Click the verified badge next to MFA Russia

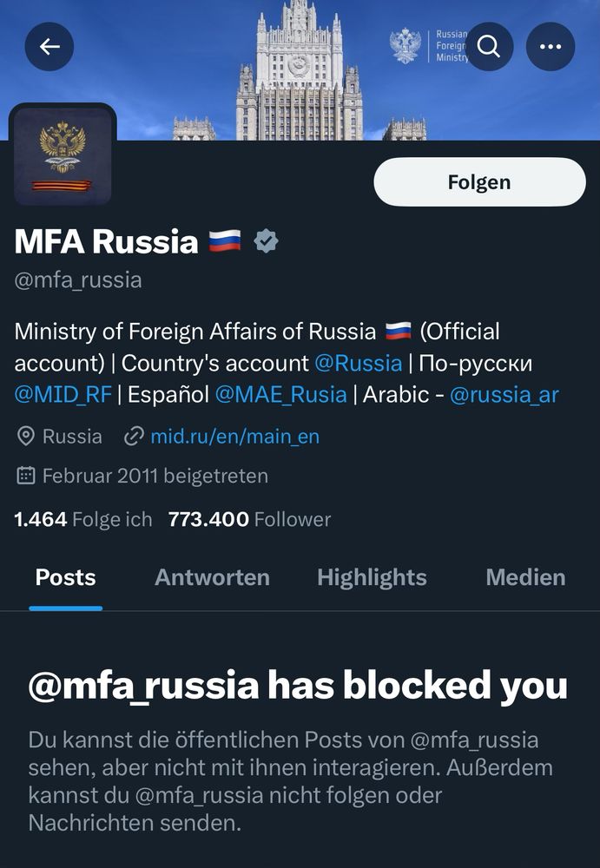pyautogui.click(x=266, y=241)
